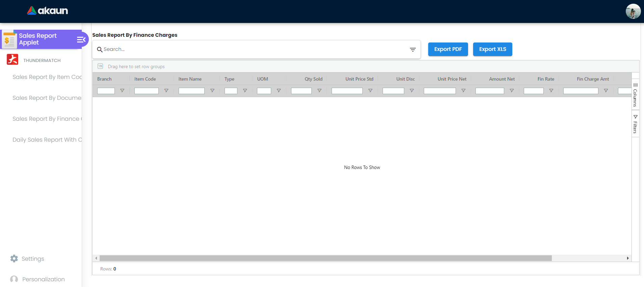
Task: Click the horizontal scrollbar thumb
Action: coord(326,258)
